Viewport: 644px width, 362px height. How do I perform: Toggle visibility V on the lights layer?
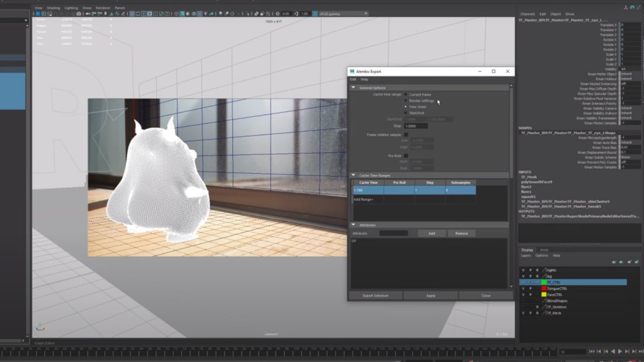(x=523, y=270)
